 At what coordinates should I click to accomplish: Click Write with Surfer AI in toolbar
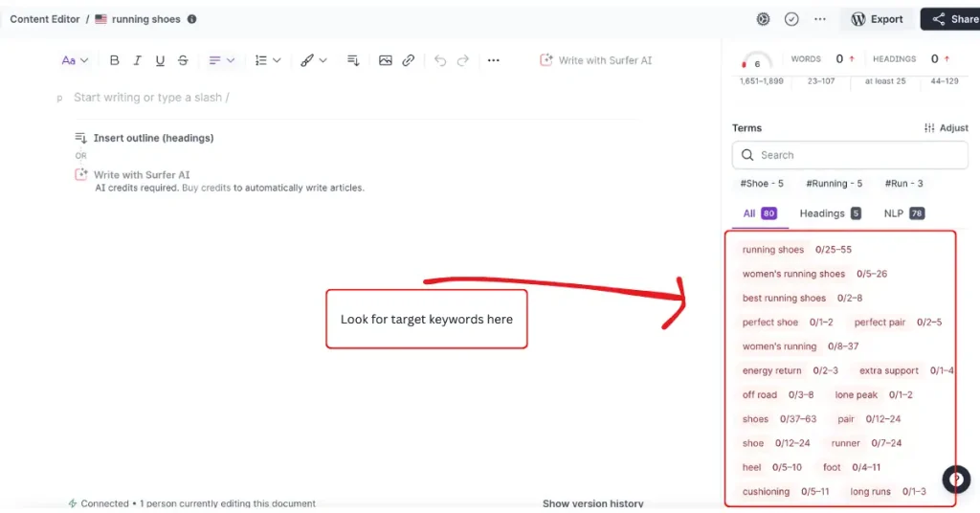pos(595,60)
